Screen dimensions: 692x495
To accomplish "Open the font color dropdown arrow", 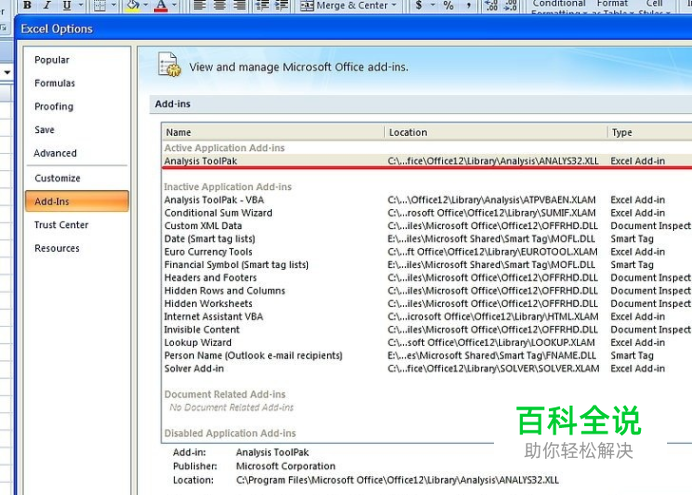I will point(174,5).
